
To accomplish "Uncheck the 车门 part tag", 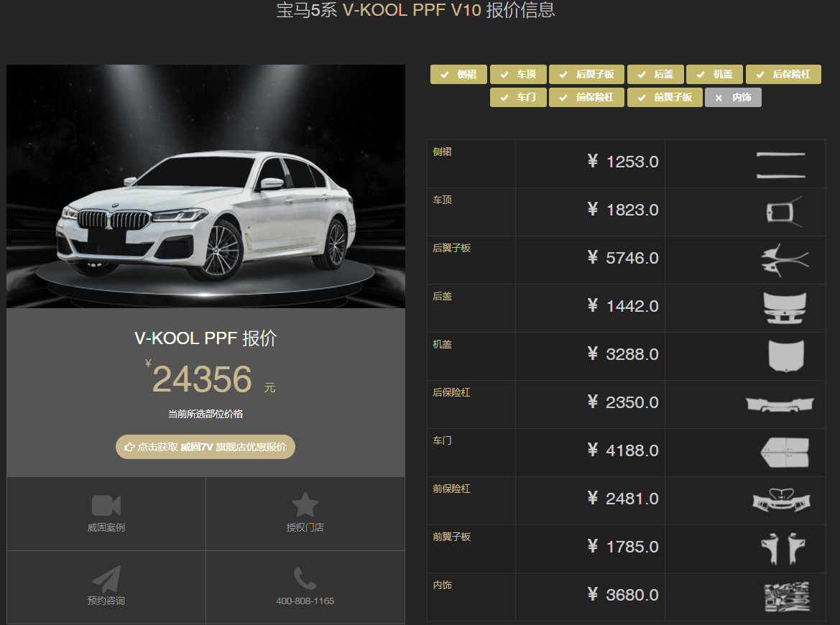I will tap(518, 98).
